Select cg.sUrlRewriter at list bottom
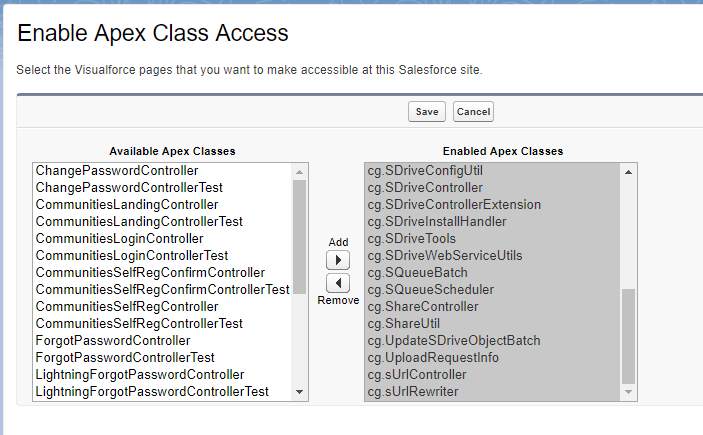The image size is (703, 435). [x=413, y=391]
